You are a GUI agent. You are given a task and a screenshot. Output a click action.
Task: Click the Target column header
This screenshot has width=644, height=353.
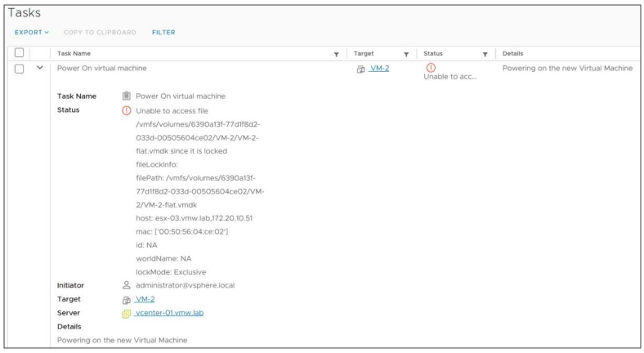tap(364, 53)
